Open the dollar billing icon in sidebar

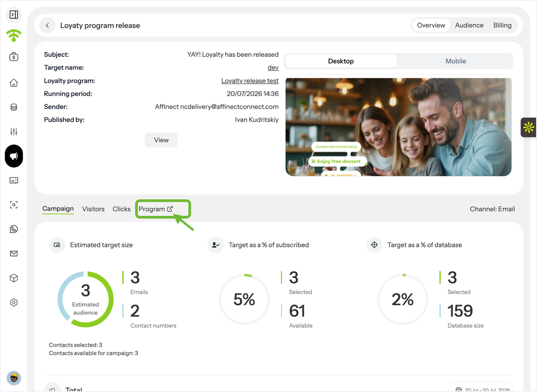click(14, 57)
